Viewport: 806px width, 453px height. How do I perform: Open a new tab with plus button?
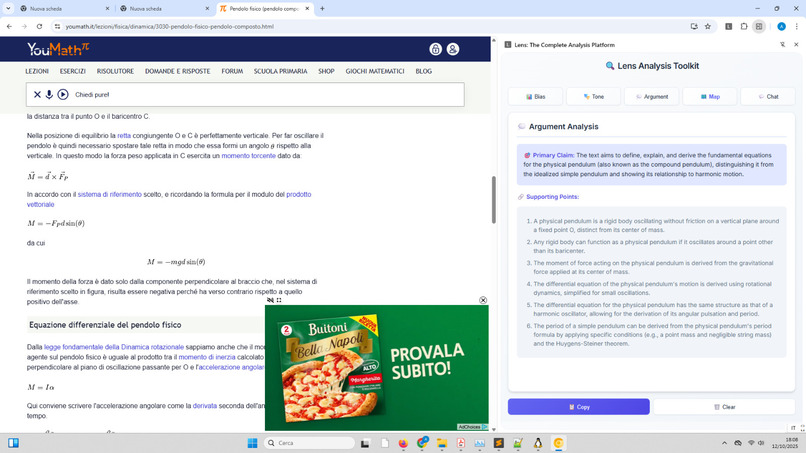click(322, 8)
